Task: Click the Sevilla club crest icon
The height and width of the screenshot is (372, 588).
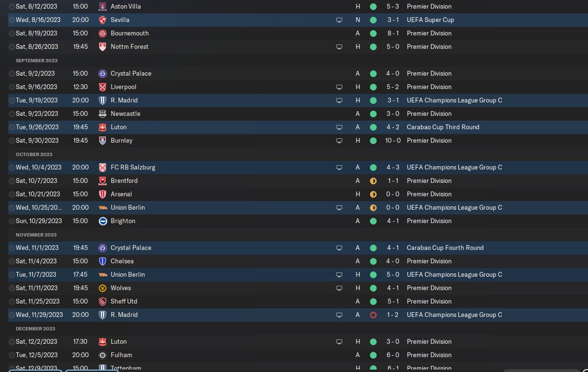Action: click(x=102, y=20)
